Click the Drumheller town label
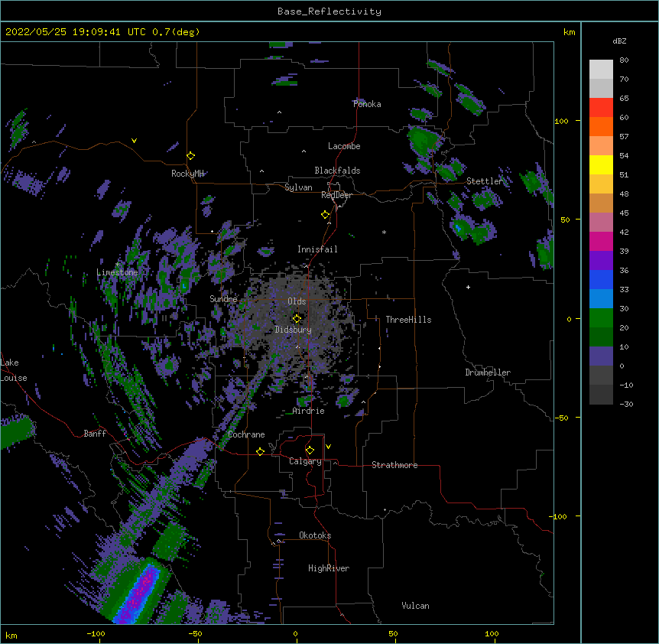The height and width of the screenshot is (644, 659). point(488,372)
